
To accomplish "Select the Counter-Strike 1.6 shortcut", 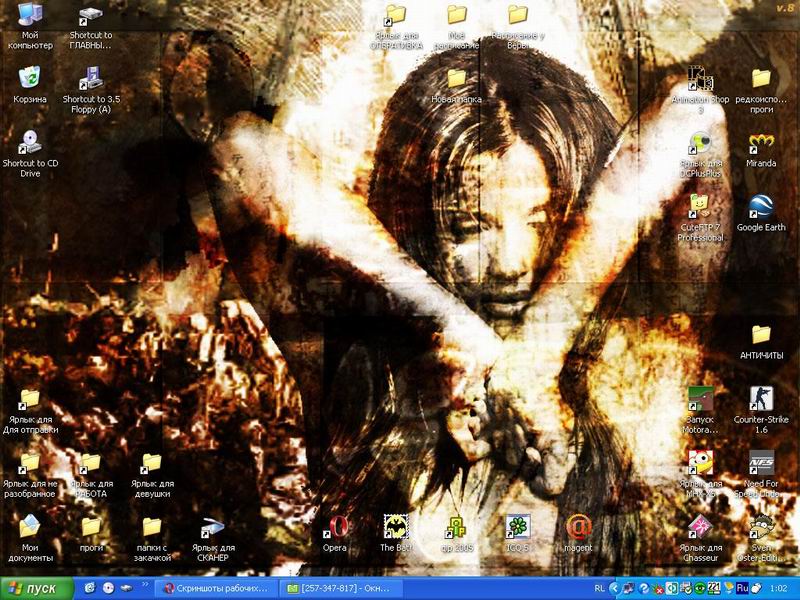I will tap(761, 399).
